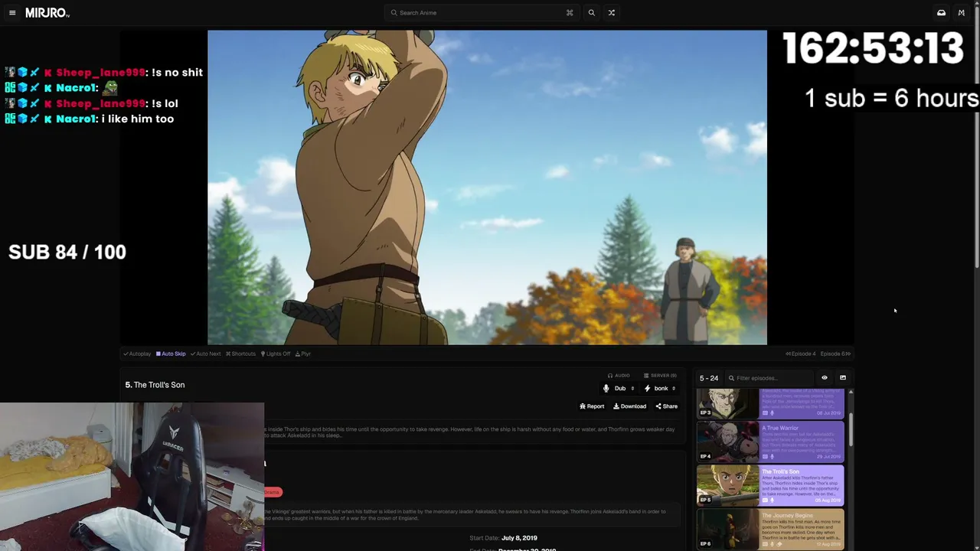The image size is (980, 551).
Task: Switch episode list layout with the image icon
Action: 842,378
